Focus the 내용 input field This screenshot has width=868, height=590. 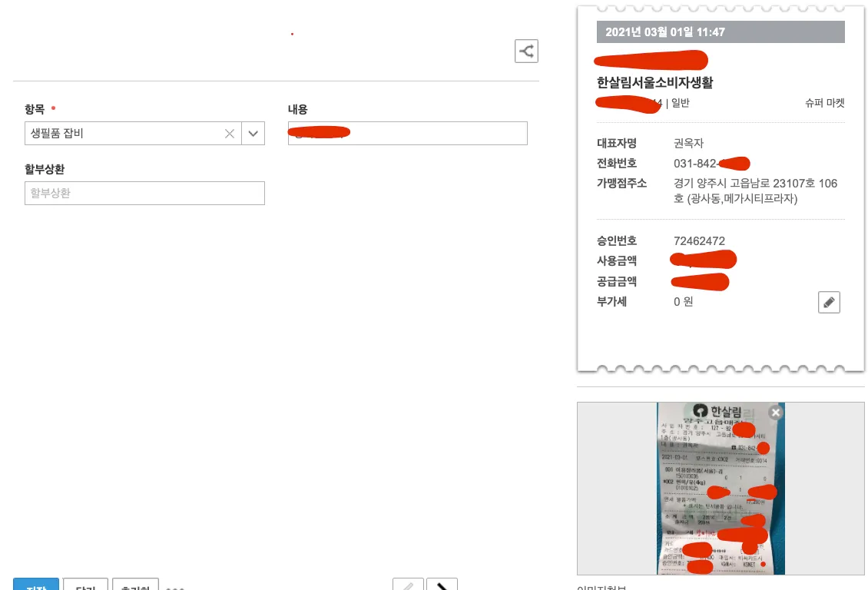(x=407, y=134)
